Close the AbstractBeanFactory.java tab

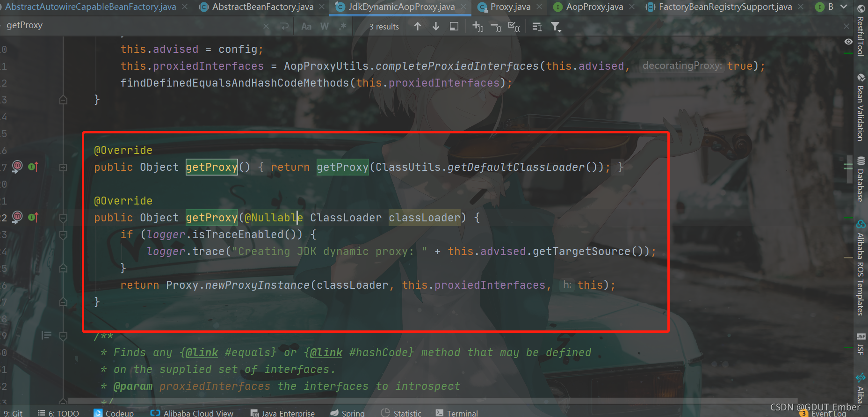[322, 7]
